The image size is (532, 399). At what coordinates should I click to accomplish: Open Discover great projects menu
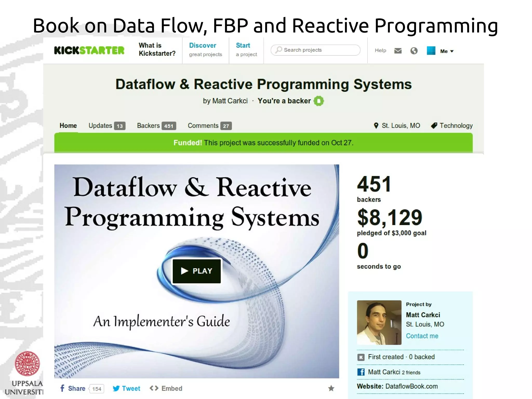point(205,50)
